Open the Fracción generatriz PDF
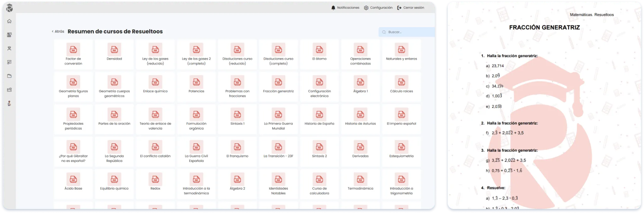Screen dimensions: 644x213 point(278,85)
